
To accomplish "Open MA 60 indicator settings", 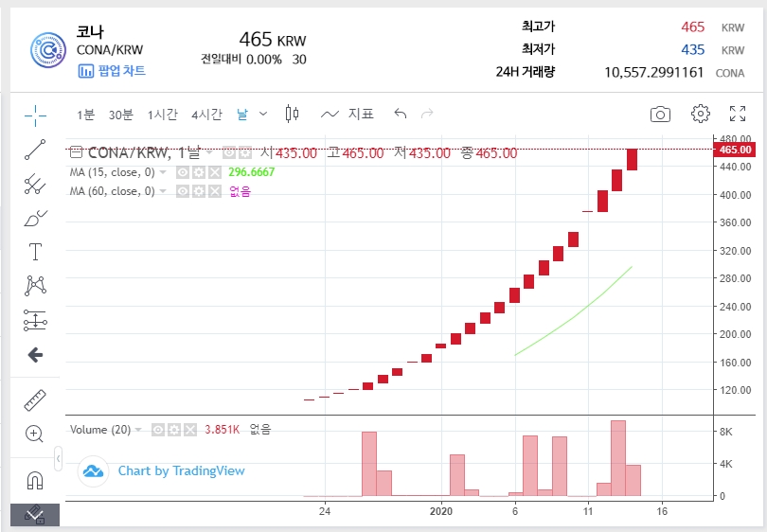I will (x=199, y=191).
